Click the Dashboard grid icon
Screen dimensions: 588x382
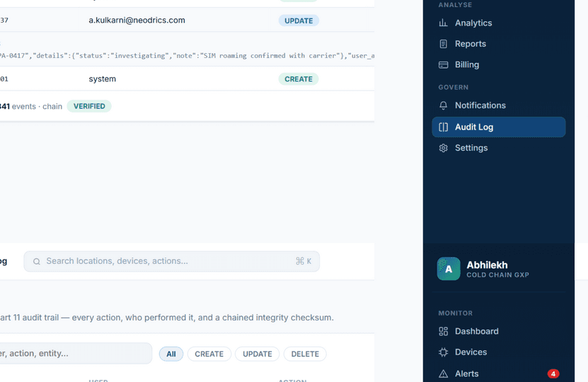pyautogui.click(x=443, y=331)
